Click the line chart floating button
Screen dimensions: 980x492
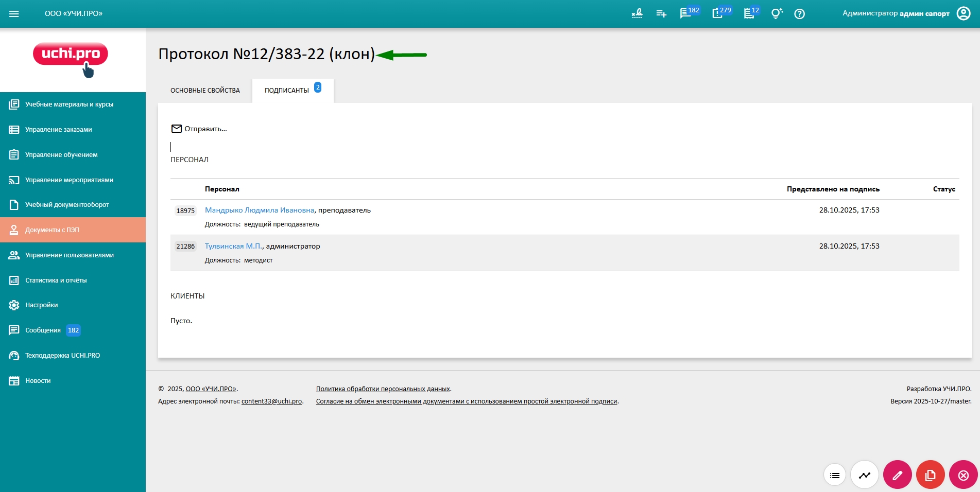pyautogui.click(x=864, y=475)
